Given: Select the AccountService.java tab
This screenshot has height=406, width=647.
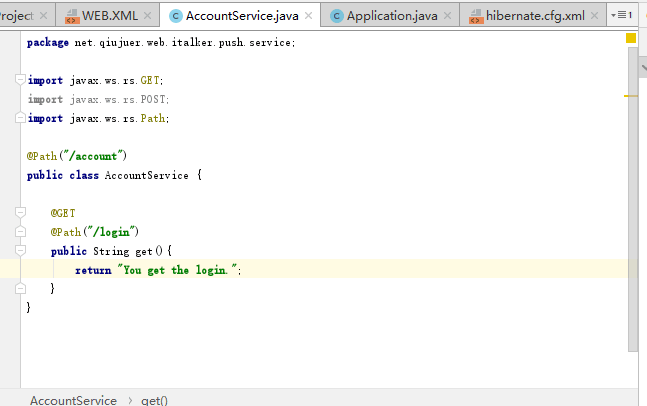Looking at the screenshot, I should pyautogui.click(x=240, y=16).
